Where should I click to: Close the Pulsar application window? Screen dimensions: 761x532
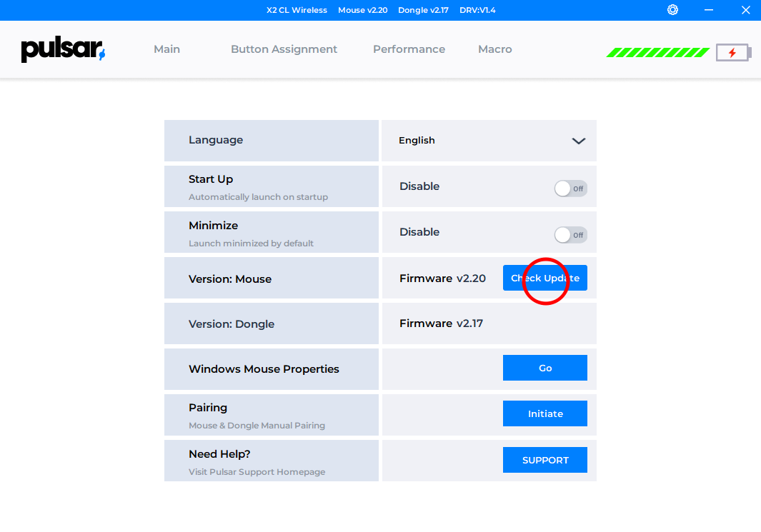click(x=745, y=10)
